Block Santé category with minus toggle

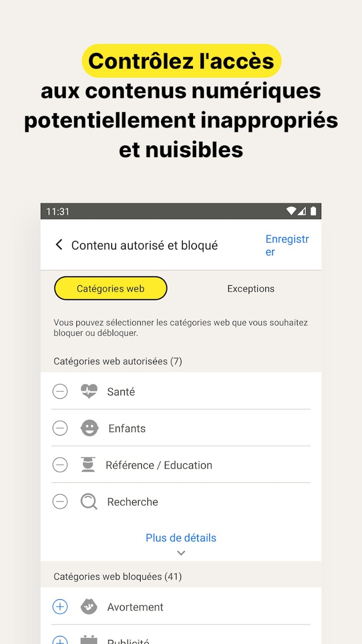pos(60,391)
